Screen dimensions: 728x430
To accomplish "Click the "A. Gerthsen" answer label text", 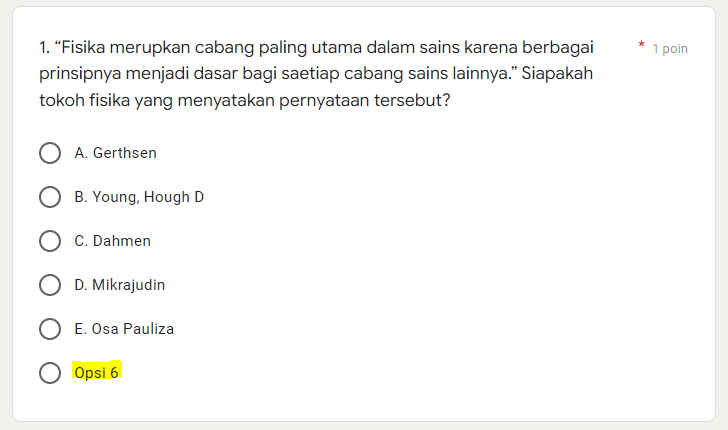I will pos(115,153).
